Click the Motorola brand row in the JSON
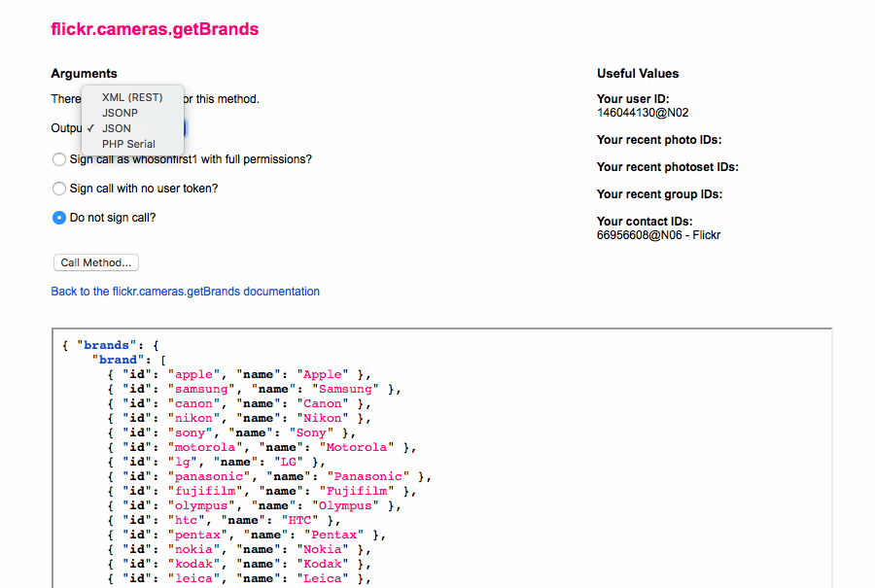Screen dimensions: 875x588 click(262, 447)
